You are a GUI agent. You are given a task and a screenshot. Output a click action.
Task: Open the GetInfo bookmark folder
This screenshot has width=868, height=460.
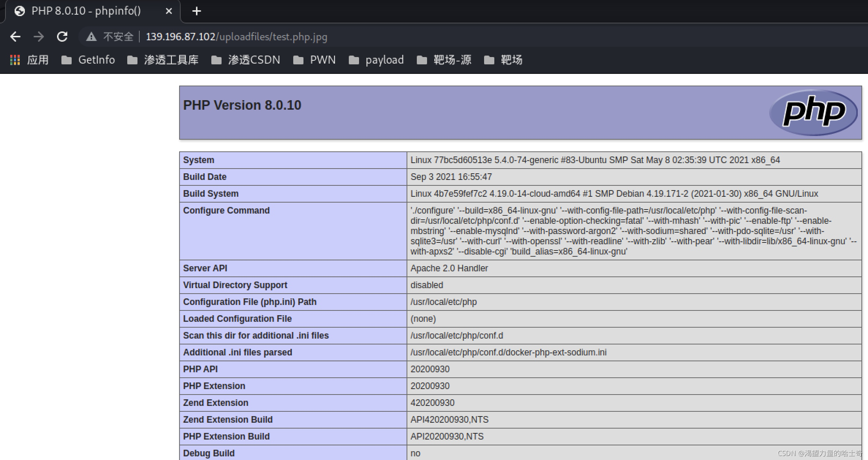click(x=88, y=60)
